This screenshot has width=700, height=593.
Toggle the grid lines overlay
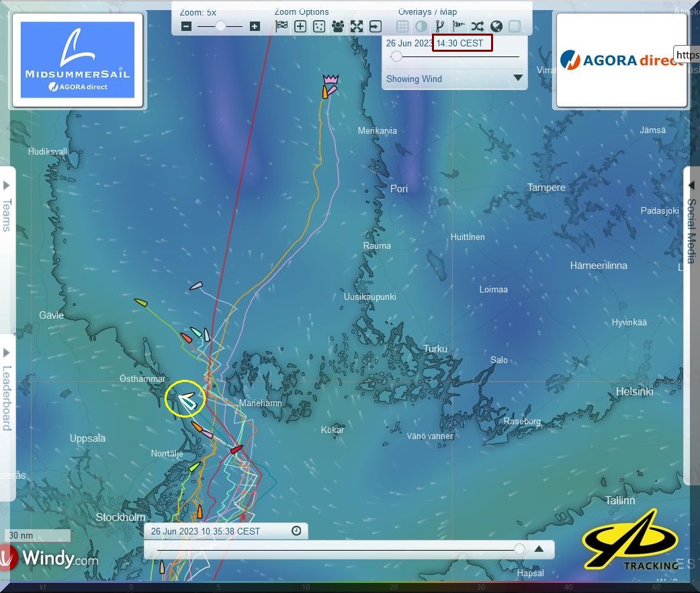[x=402, y=27]
